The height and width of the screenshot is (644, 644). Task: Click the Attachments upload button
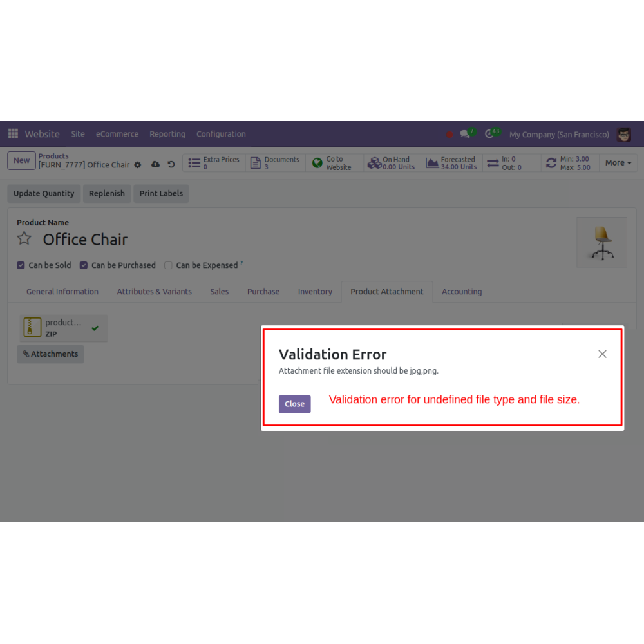50,354
